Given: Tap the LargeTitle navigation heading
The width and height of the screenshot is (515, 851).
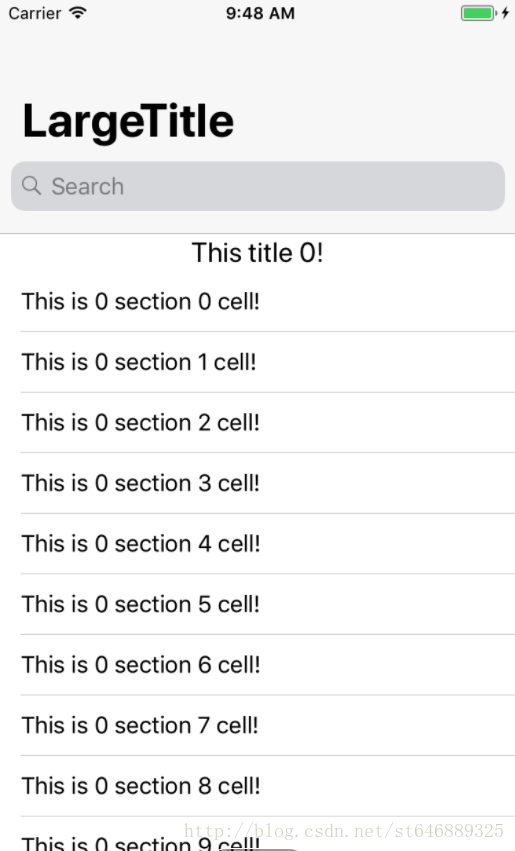Looking at the screenshot, I should point(128,122).
